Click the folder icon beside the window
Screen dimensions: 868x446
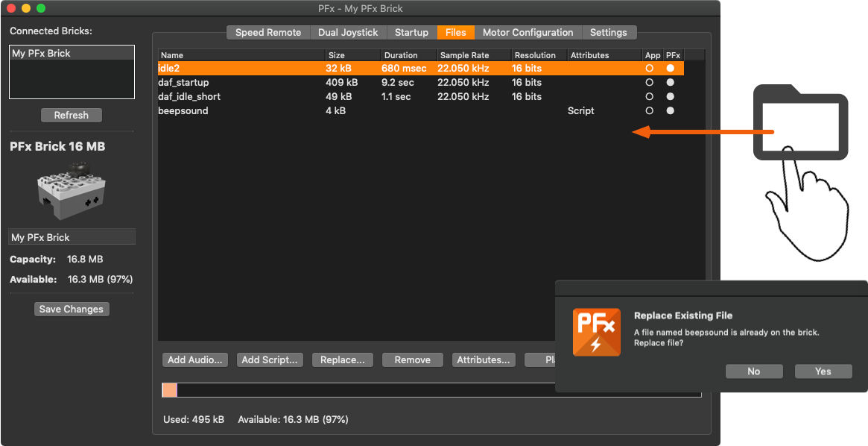[800, 122]
